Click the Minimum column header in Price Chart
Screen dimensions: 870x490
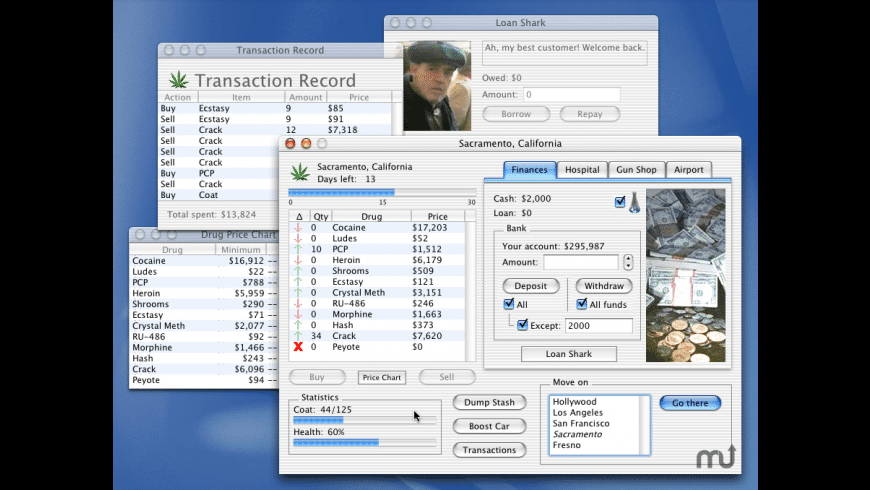tap(240, 250)
